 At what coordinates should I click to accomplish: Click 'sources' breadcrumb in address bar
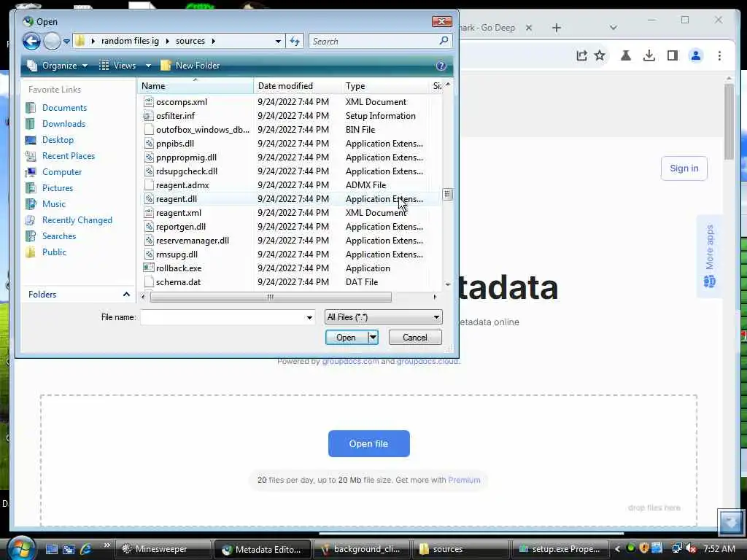[190, 41]
